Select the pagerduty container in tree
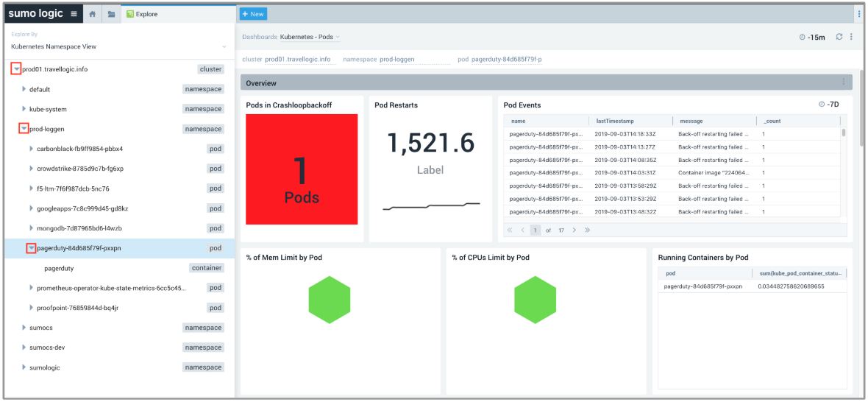 point(59,268)
